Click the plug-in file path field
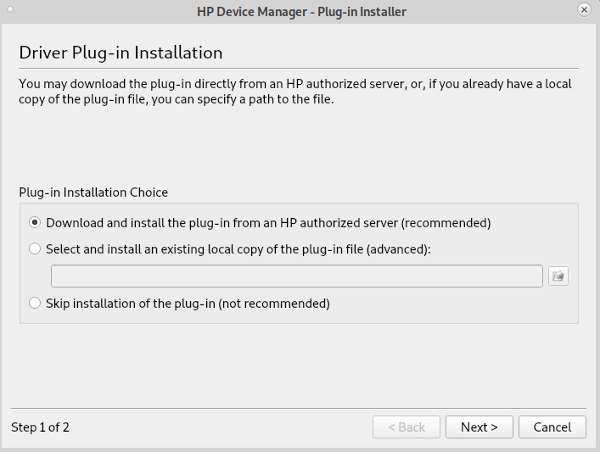 click(297, 276)
